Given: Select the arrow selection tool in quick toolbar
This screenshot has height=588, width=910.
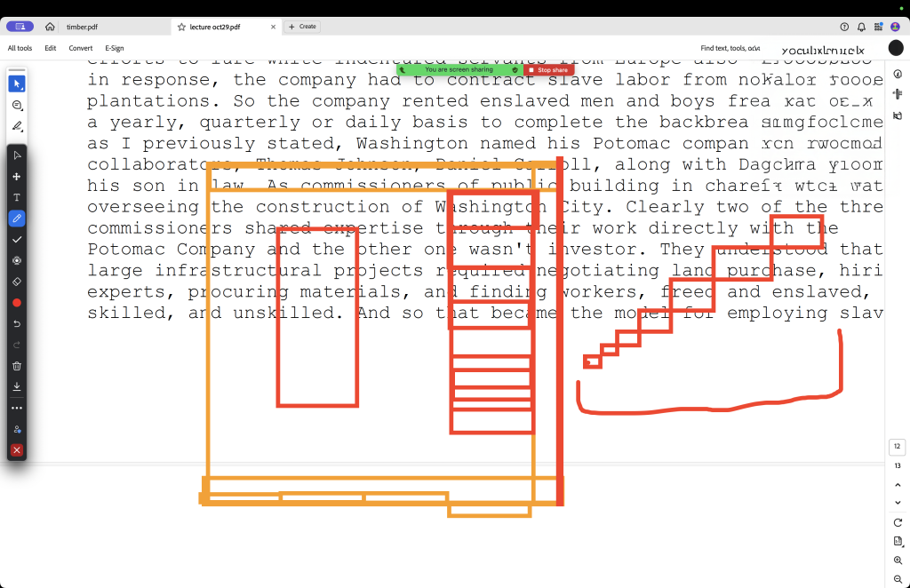Looking at the screenshot, I should (17, 83).
